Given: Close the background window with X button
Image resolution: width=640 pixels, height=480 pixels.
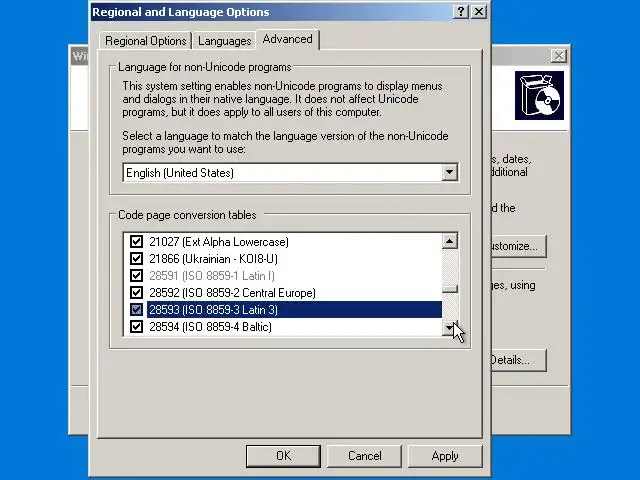Looking at the screenshot, I should pos(558,56).
